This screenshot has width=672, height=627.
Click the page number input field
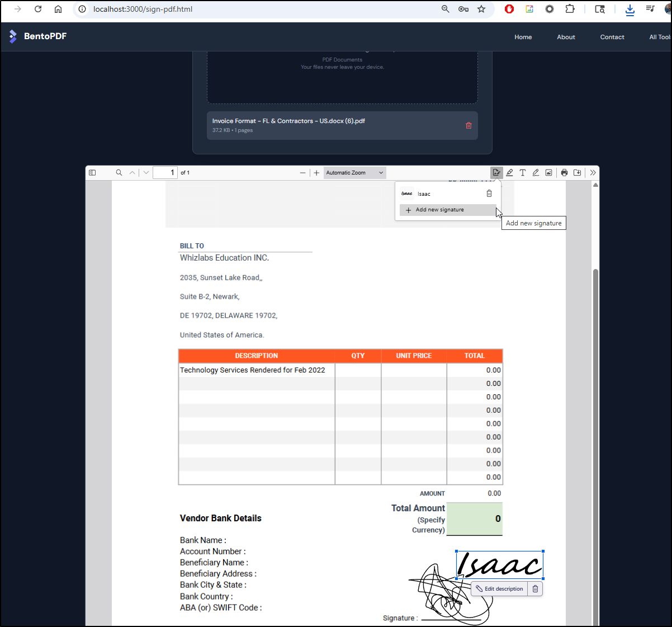coord(165,173)
